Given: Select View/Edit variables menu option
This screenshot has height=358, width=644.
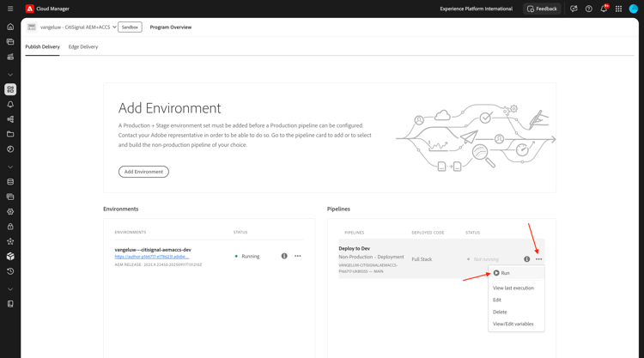Looking at the screenshot, I should click(x=513, y=324).
